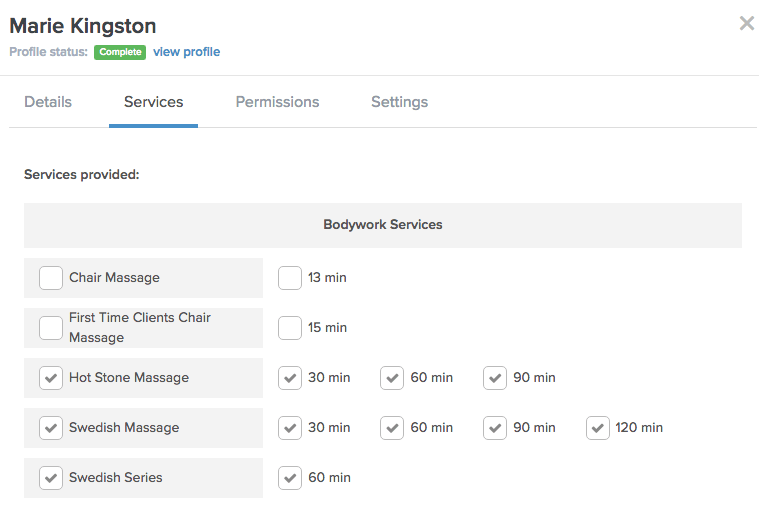Viewport: 759px width, 508px height.
Task: Uncheck Swedish Massage 30 min
Action: tap(290, 428)
